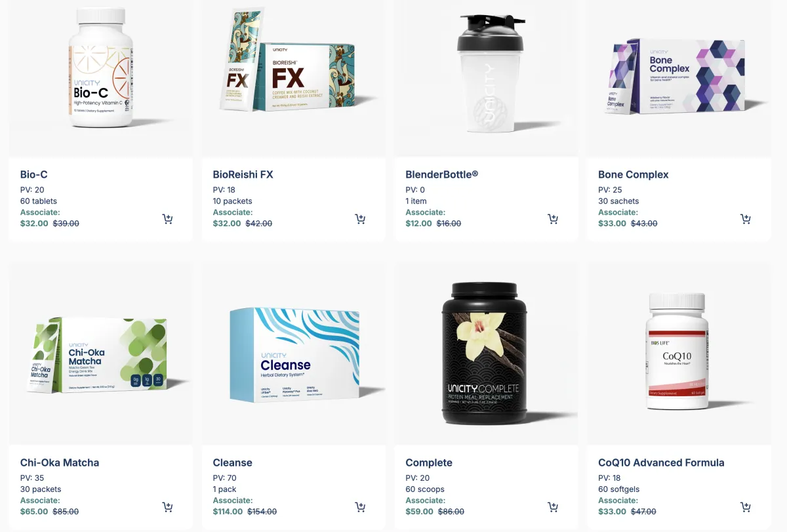The image size is (787, 532).
Task: Open the Bio-C product title link
Action: click(x=34, y=174)
